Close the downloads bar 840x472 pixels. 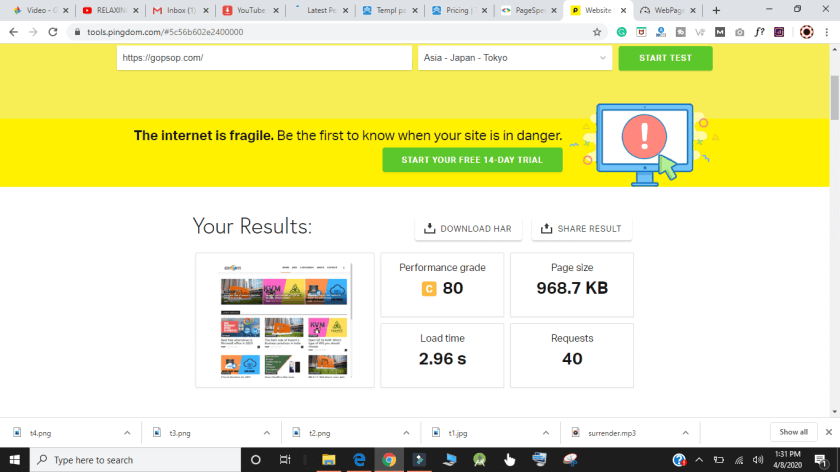(x=829, y=432)
